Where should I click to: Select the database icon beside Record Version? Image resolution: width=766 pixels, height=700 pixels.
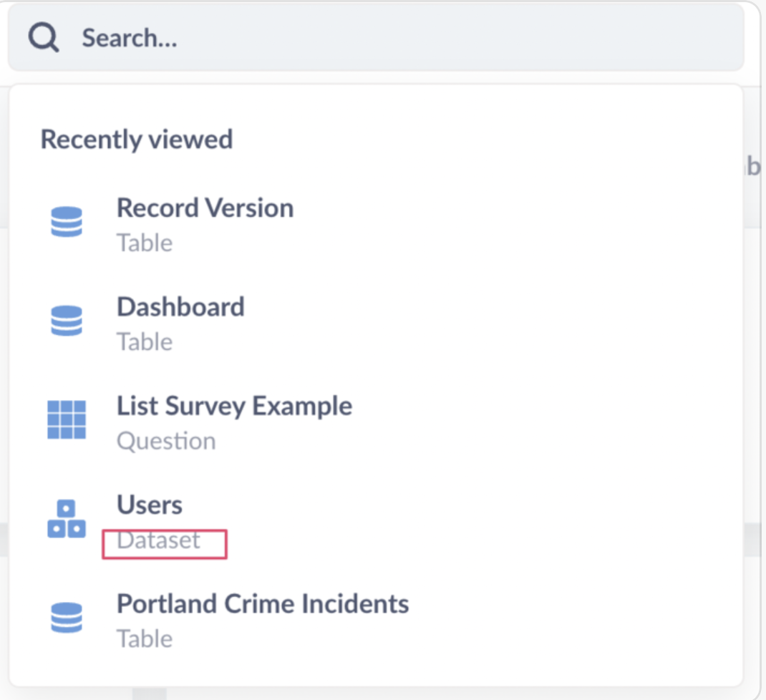(x=67, y=222)
